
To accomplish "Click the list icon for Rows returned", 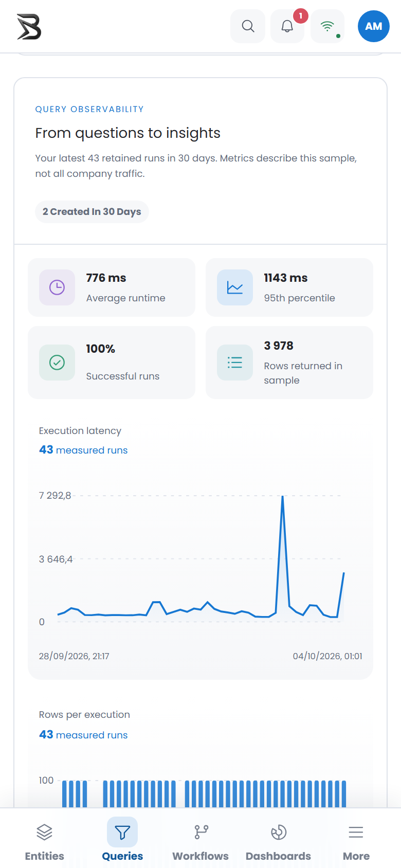I will 235,363.
